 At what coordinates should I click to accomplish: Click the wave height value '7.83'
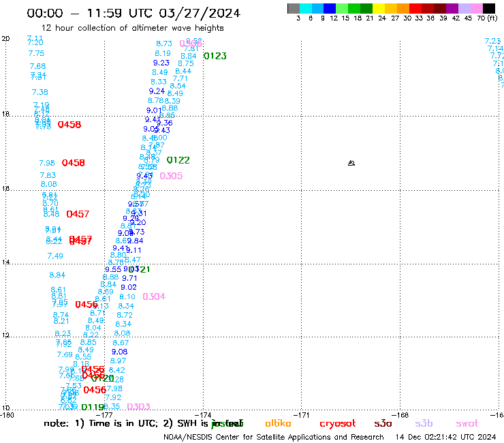pos(48,175)
